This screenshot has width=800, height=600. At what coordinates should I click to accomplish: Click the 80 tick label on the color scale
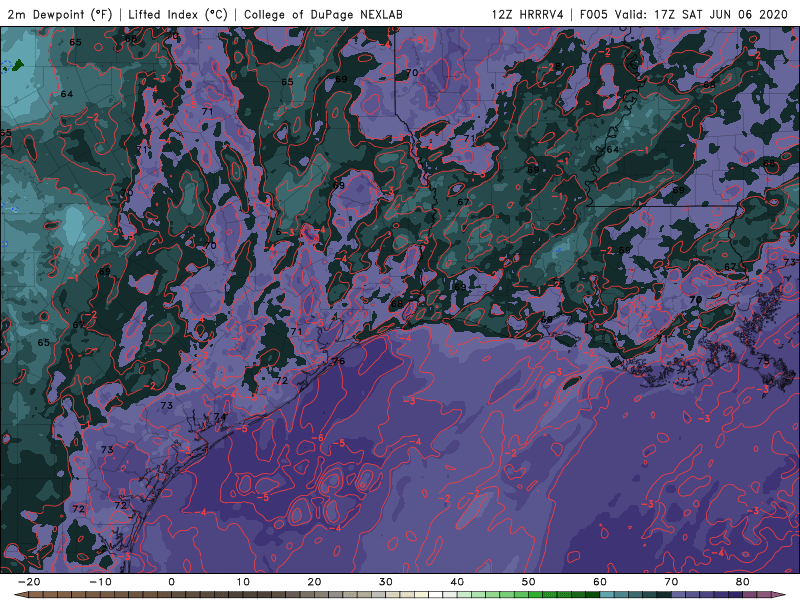tap(743, 582)
